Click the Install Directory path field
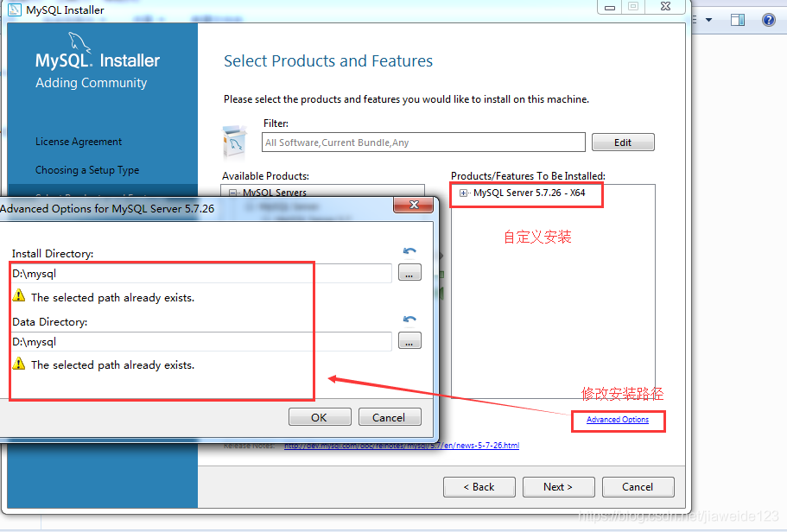 pyautogui.click(x=200, y=274)
